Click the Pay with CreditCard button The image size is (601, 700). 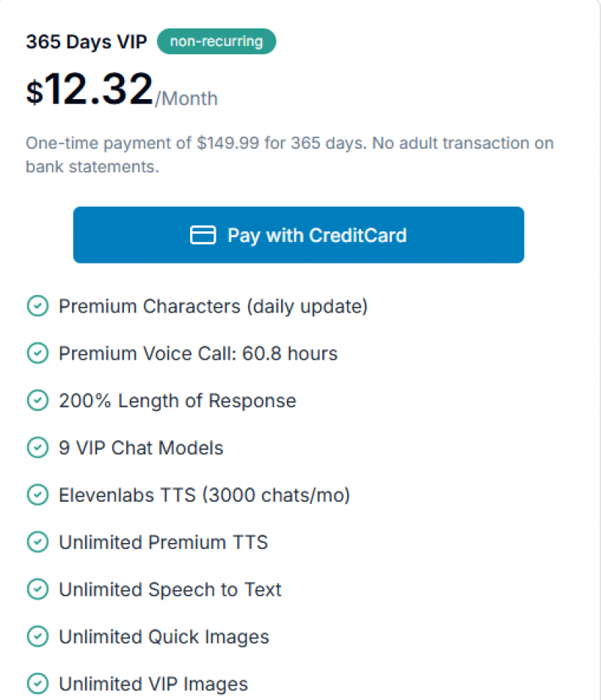[298, 235]
